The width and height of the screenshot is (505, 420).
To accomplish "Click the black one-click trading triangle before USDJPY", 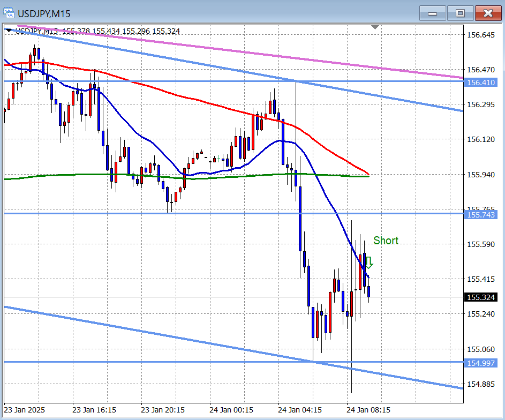I will point(9,31).
